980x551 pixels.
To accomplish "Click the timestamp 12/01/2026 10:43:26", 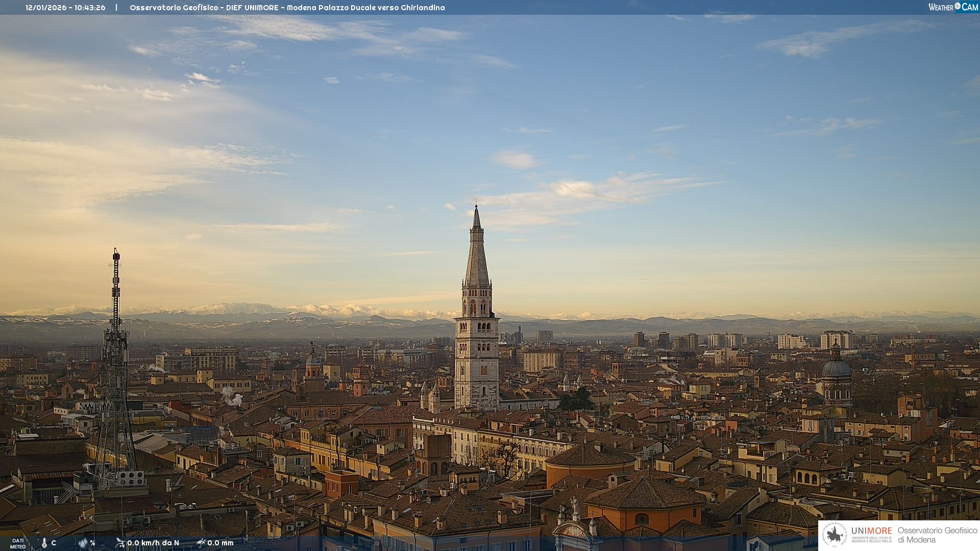I will click(x=65, y=8).
